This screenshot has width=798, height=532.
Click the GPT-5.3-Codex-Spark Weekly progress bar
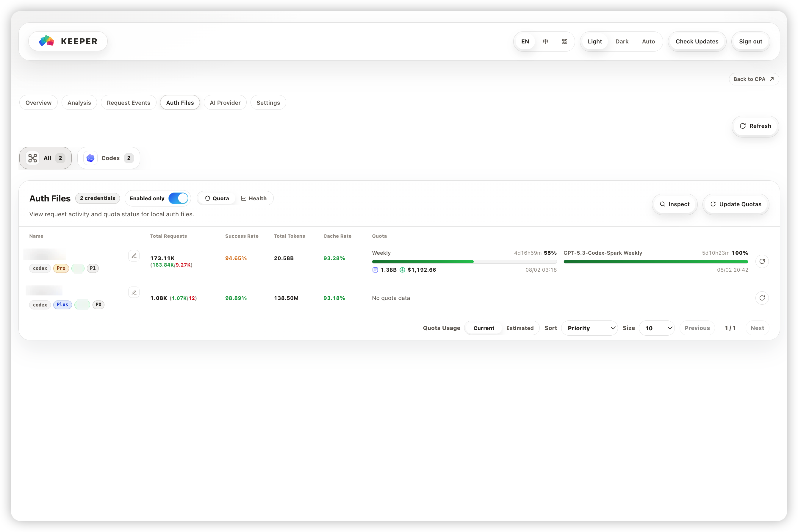pyautogui.click(x=655, y=262)
